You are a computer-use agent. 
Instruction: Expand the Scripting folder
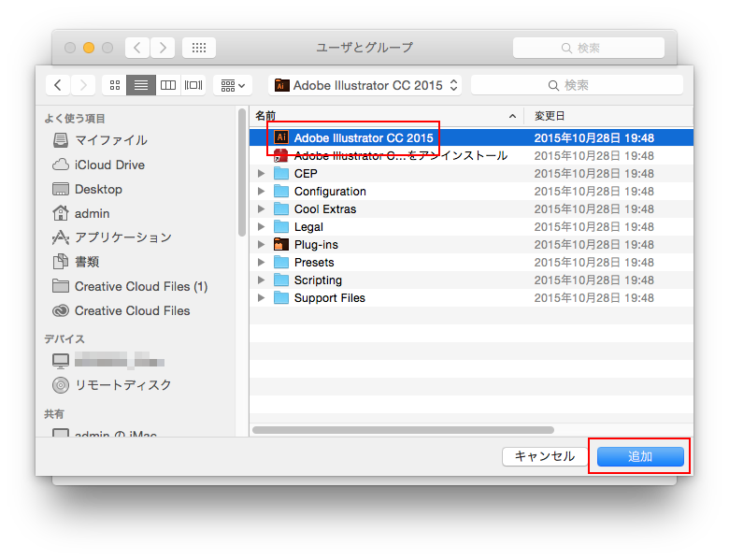pos(262,280)
